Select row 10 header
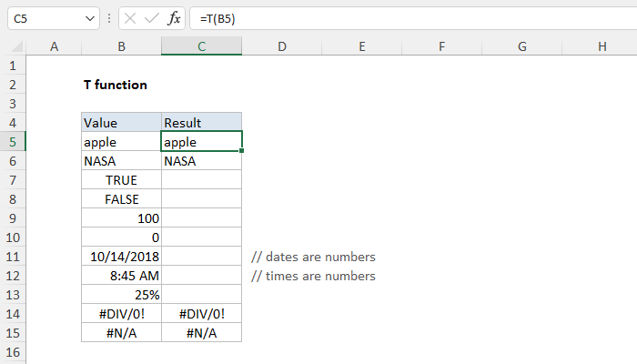 tap(13, 238)
